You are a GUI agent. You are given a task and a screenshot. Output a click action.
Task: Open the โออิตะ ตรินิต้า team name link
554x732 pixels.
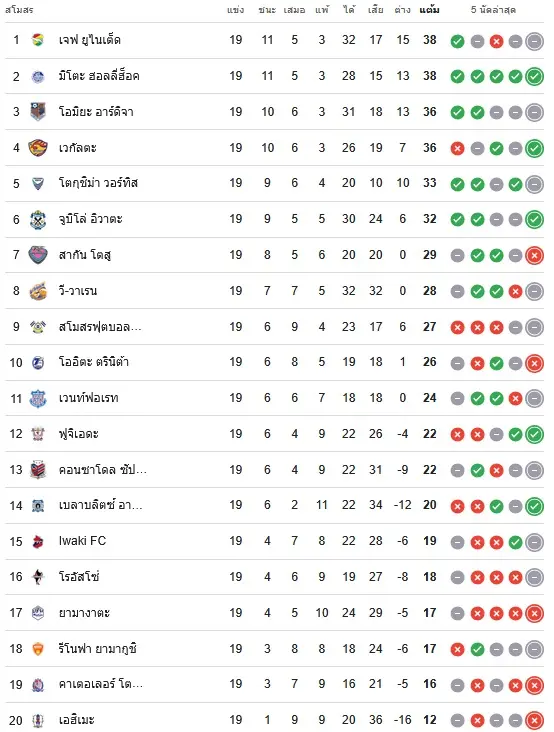[93, 362]
